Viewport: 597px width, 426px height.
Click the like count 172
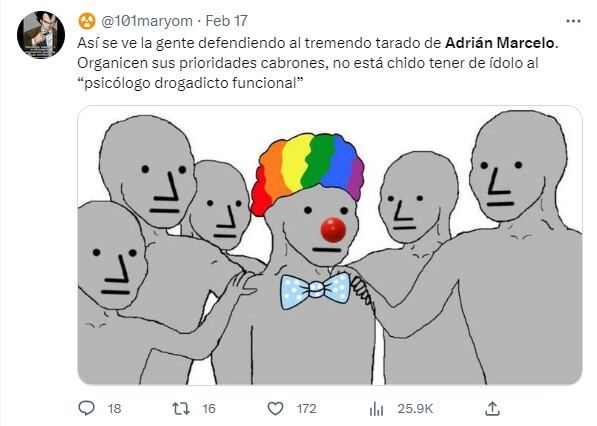tap(306, 409)
